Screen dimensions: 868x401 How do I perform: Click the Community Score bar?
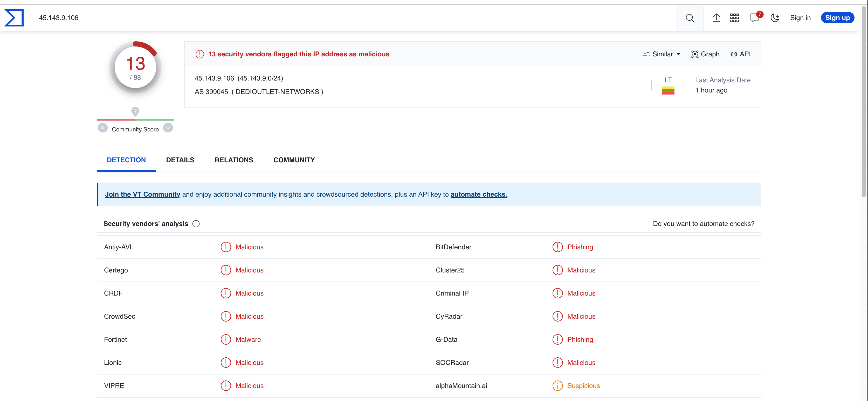click(135, 120)
